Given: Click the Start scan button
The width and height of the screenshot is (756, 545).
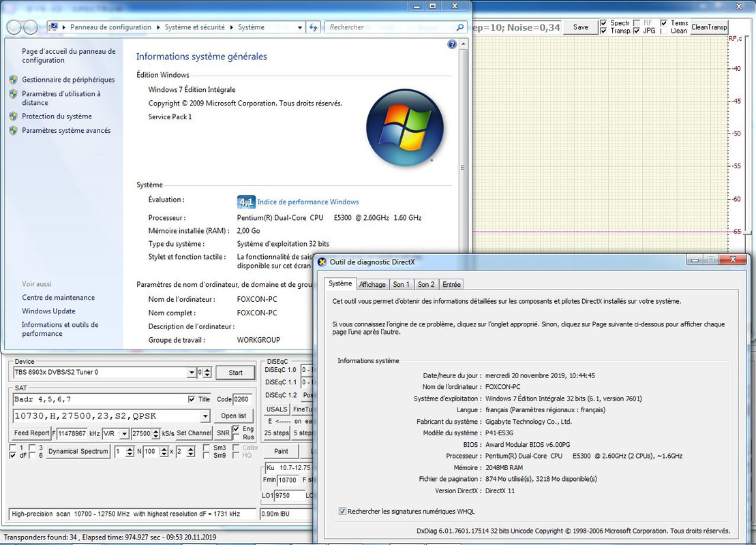Looking at the screenshot, I should tap(235, 373).
